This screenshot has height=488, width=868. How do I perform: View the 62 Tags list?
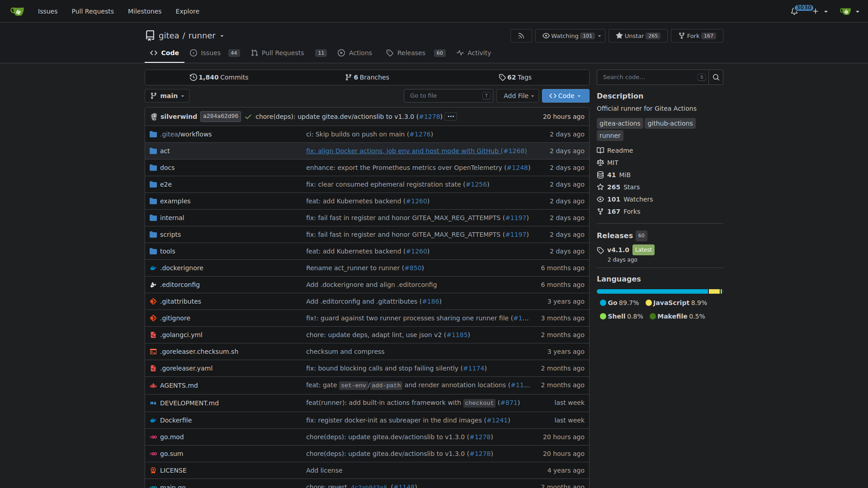point(515,77)
